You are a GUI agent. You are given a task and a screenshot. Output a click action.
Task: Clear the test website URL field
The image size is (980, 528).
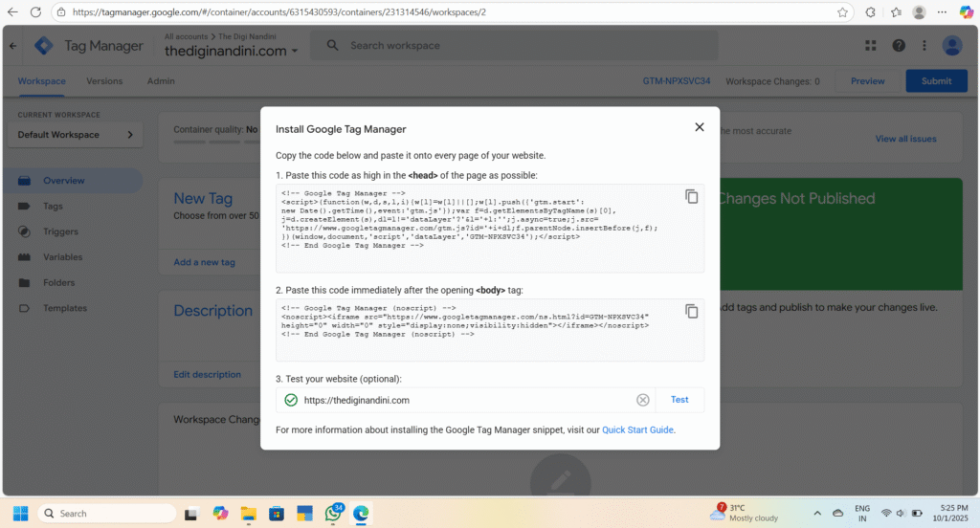643,400
